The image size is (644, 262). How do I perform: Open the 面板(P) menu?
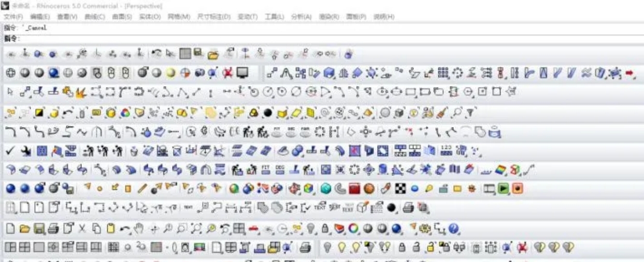(x=356, y=17)
